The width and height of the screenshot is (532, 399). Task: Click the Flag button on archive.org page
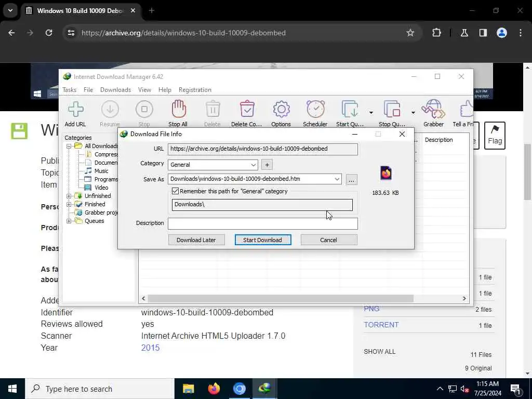click(495, 136)
